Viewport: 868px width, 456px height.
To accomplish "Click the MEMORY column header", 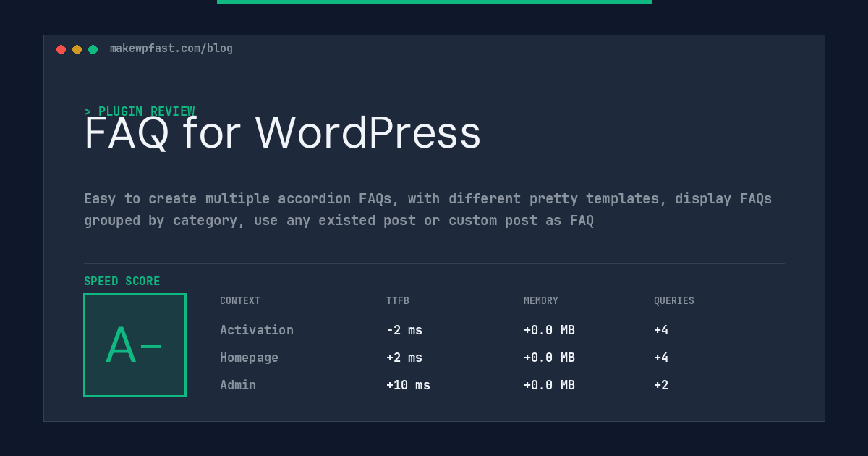I will click(x=541, y=301).
